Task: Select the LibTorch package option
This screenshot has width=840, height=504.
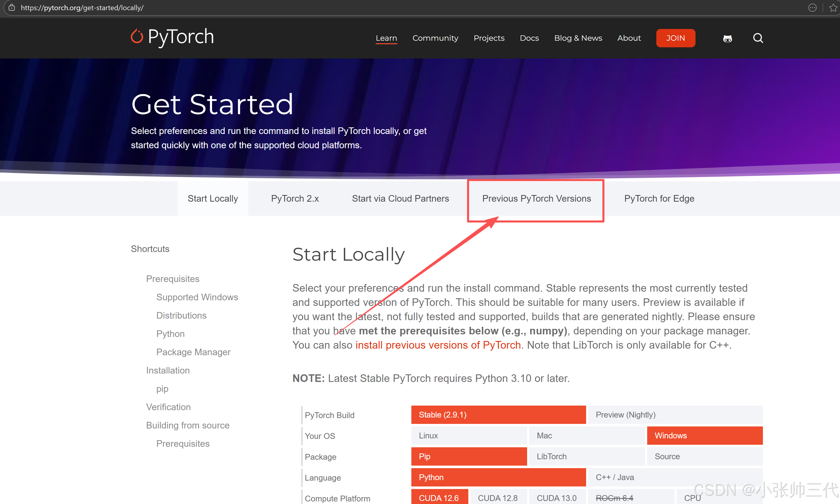Action: coord(587,456)
